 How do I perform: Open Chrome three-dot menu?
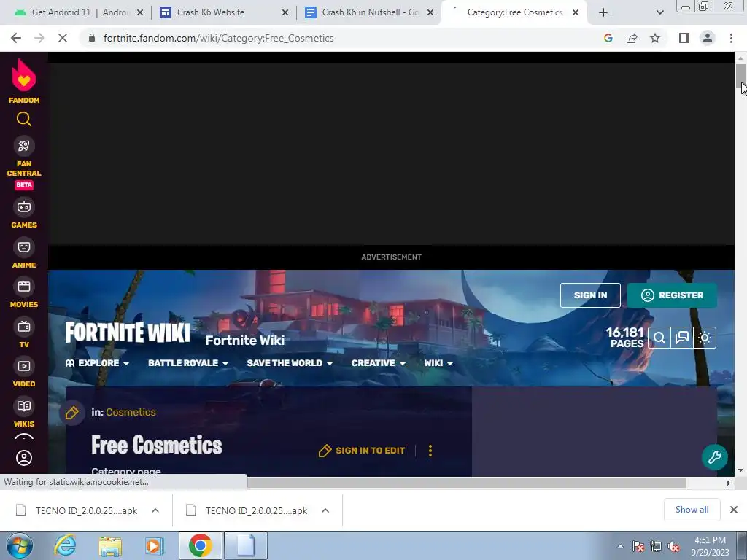(x=731, y=38)
